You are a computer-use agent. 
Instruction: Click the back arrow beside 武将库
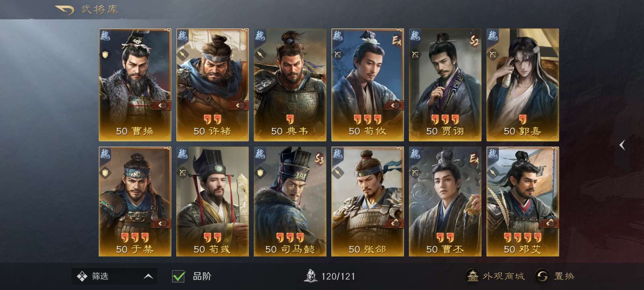tap(65, 10)
